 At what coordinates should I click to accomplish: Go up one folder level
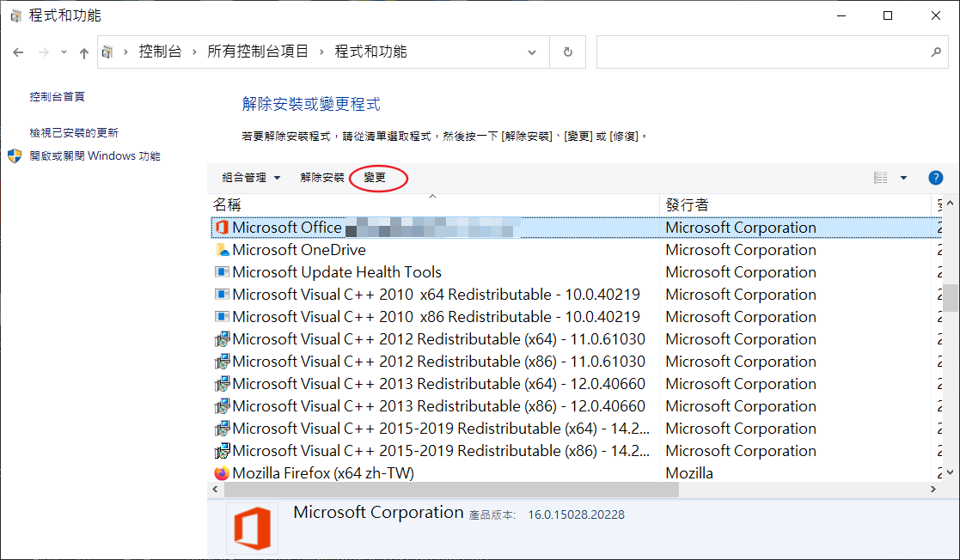[x=84, y=52]
